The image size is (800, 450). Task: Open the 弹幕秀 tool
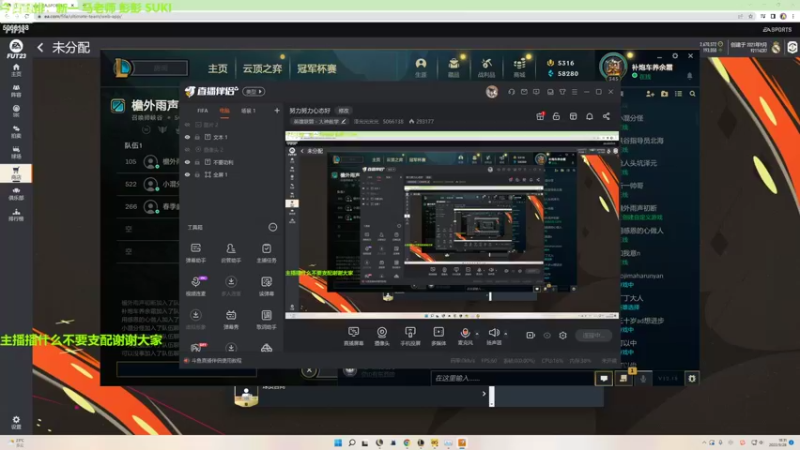[231, 320]
